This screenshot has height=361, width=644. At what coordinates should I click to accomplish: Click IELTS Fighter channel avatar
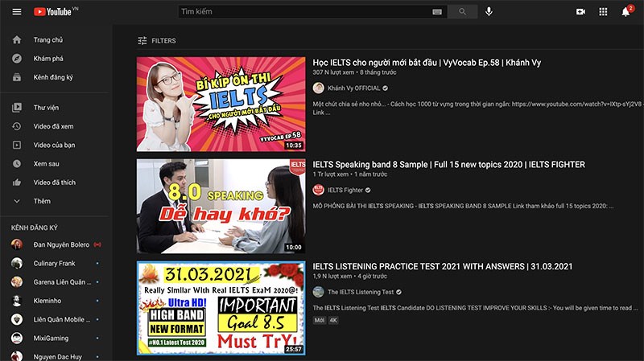318,190
